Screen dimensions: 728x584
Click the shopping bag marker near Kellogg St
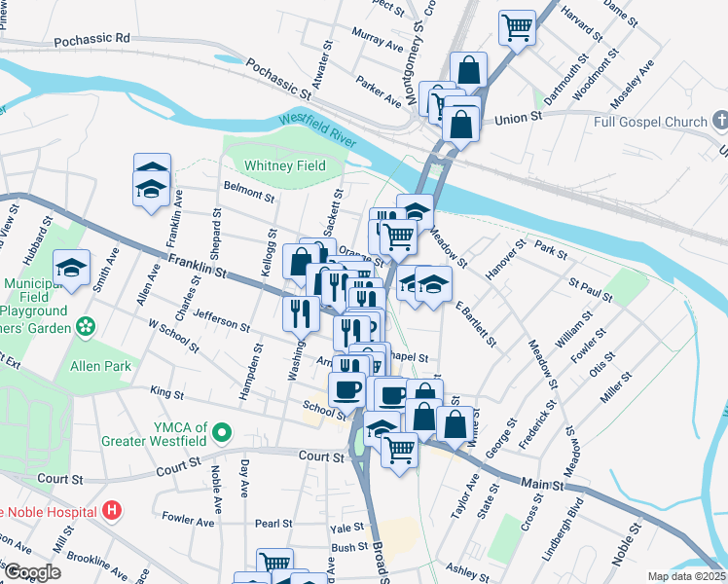(302, 265)
